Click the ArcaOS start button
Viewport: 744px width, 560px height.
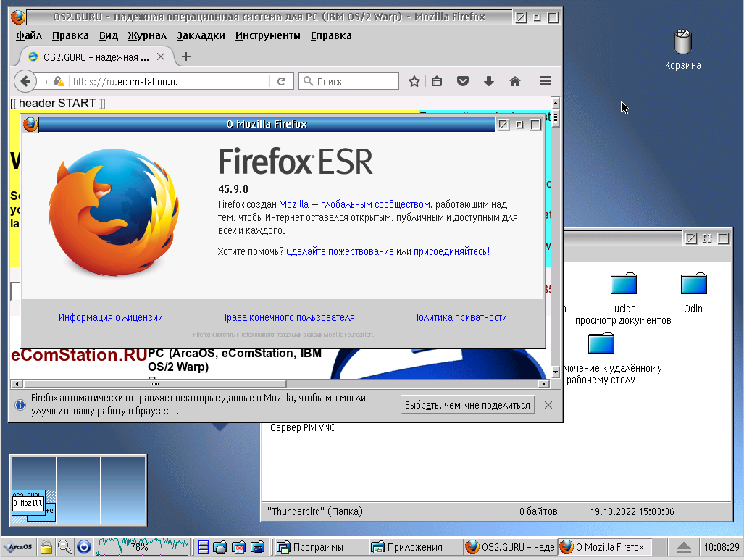coord(17,547)
